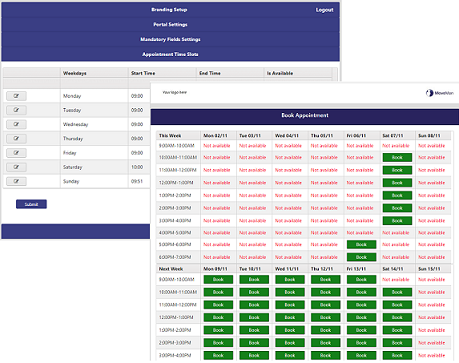Screen dimensions: 459x363
Task: Click the Weekdays column header
Action: pyautogui.click(x=75, y=73)
